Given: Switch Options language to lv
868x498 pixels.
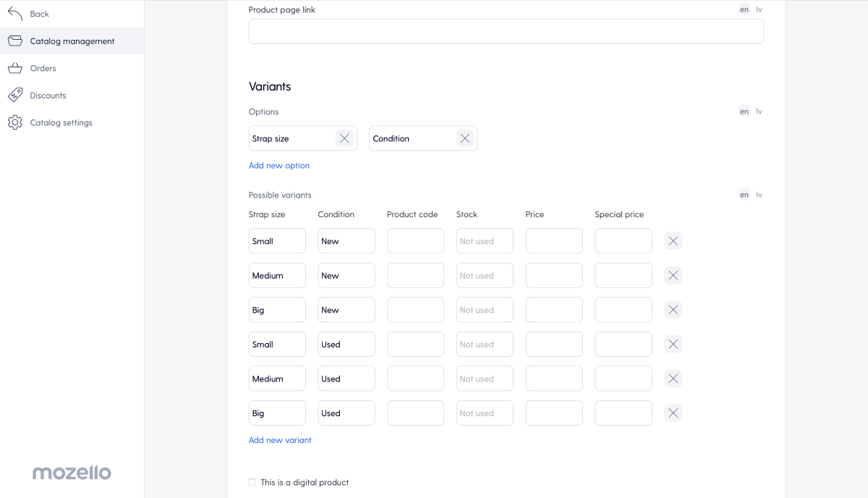Looking at the screenshot, I should pyautogui.click(x=759, y=111).
